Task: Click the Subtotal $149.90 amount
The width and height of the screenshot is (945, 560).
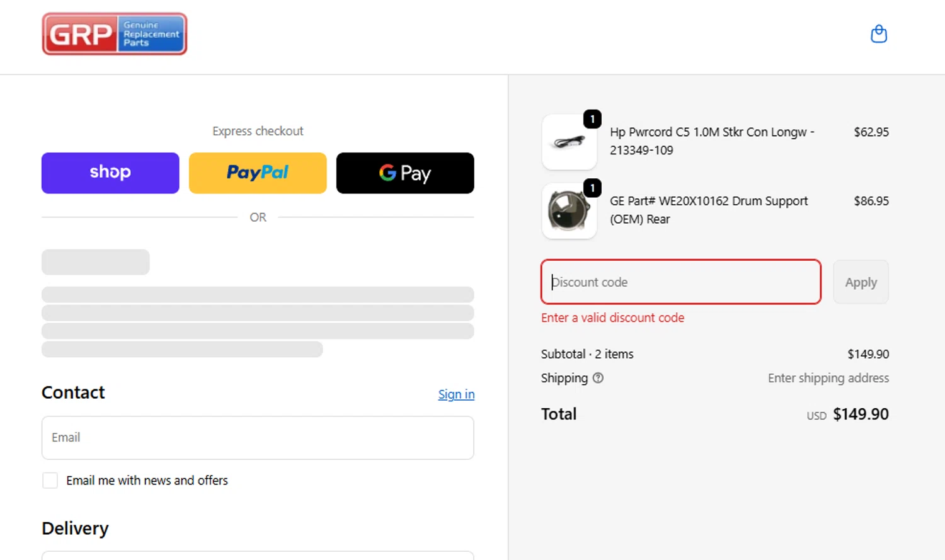Action: 868,354
